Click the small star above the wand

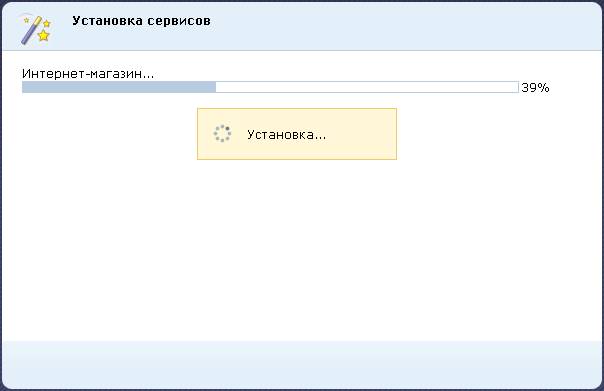[27, 20]
